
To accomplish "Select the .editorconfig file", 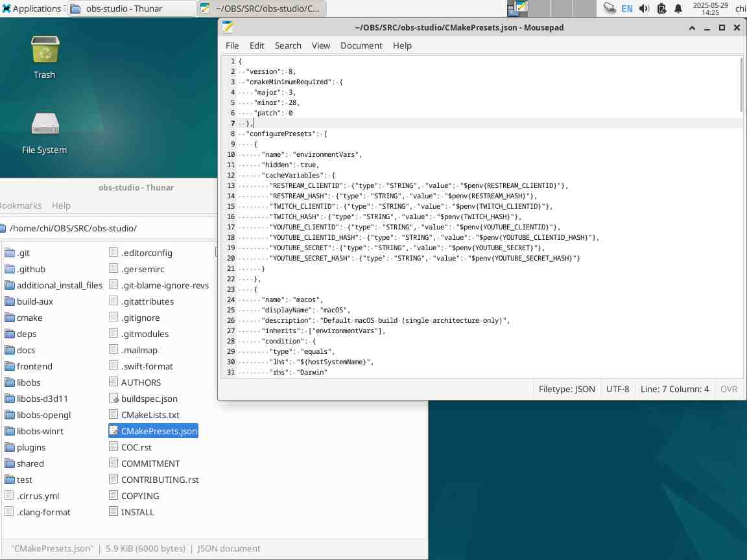I will point(141,253).
